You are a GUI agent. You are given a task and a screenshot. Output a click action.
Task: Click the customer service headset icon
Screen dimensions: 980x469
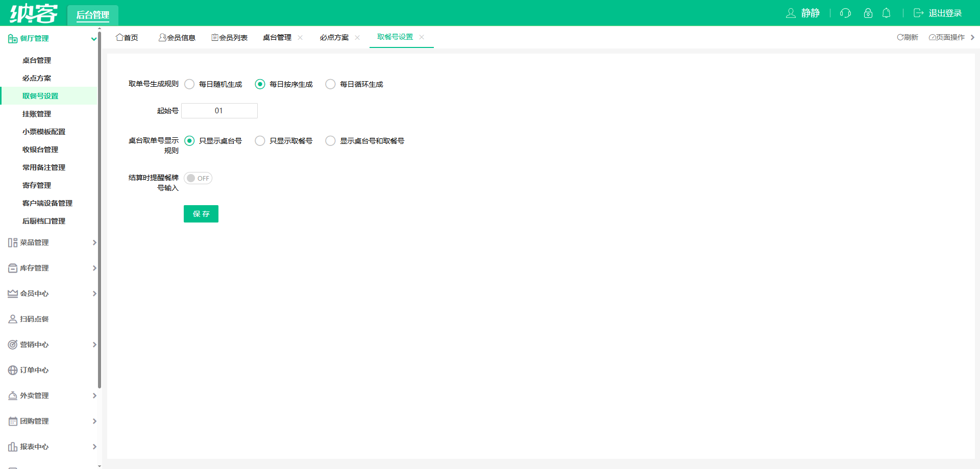(x=845, y=13)
